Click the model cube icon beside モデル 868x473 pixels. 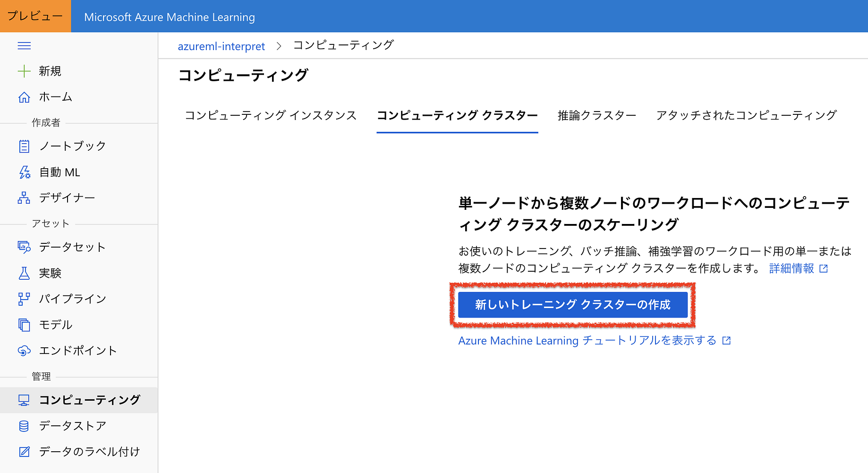coord(24,325)
